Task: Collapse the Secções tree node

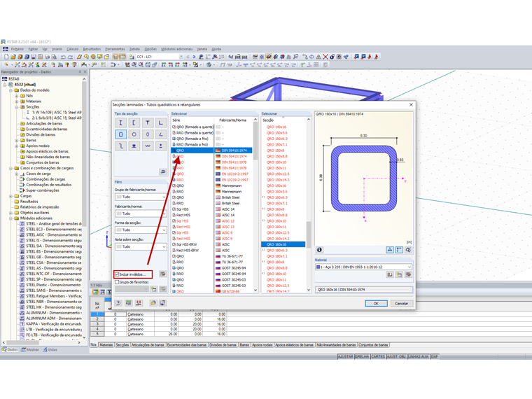Action: point(17,107)
